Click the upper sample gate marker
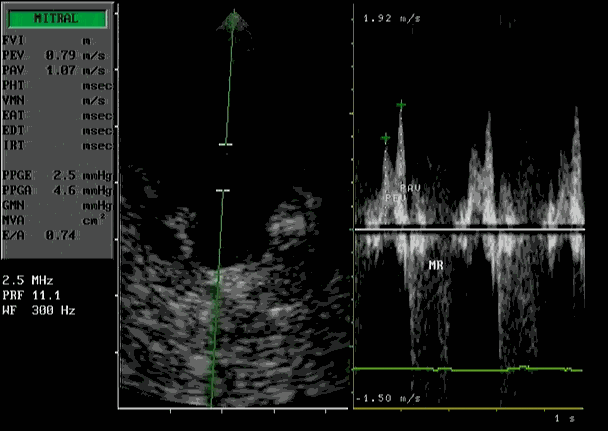 [x=225, y=145]
